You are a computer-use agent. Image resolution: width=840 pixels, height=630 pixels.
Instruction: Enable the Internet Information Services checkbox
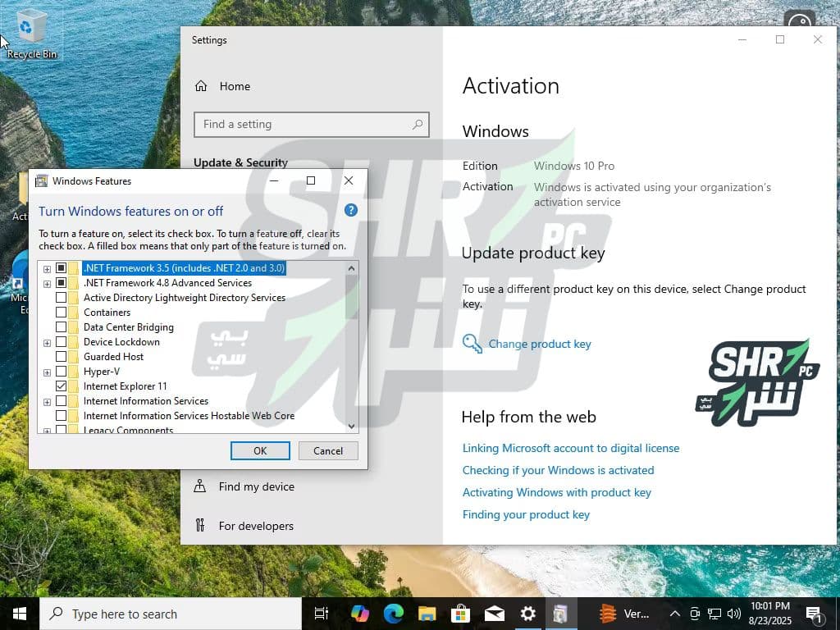61,400
